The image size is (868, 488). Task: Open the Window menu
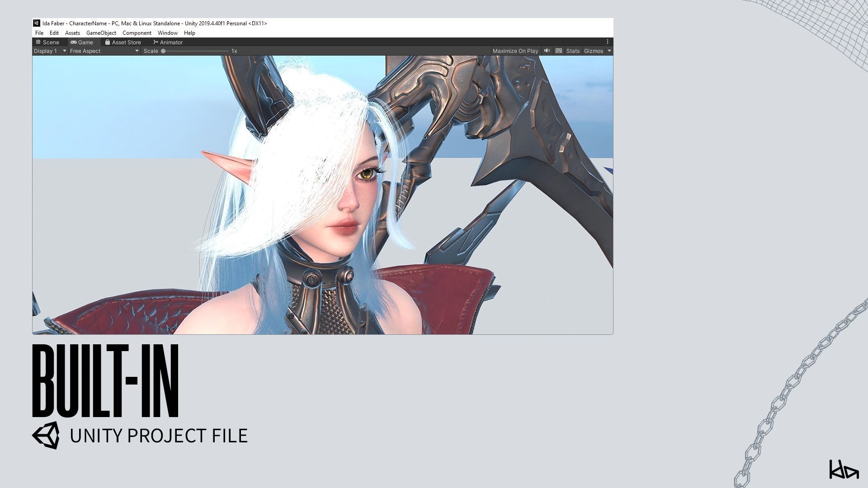tap(168, 33)
